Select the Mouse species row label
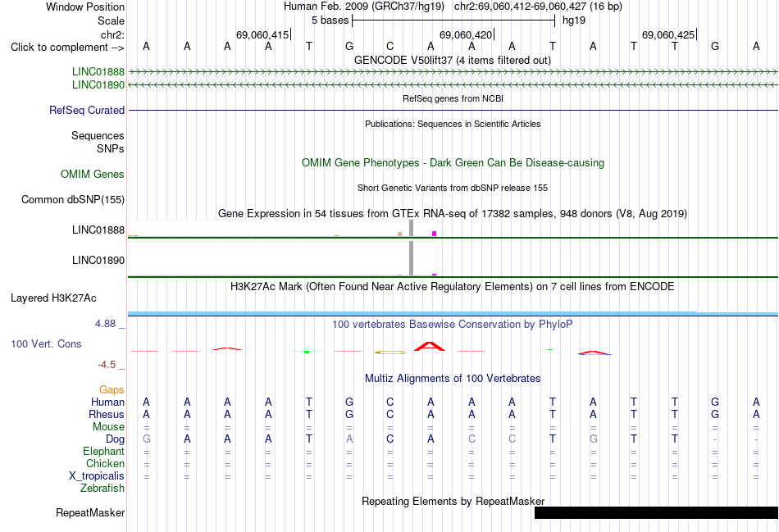This screenshot has height=532, width=779. tap(108, 427)
